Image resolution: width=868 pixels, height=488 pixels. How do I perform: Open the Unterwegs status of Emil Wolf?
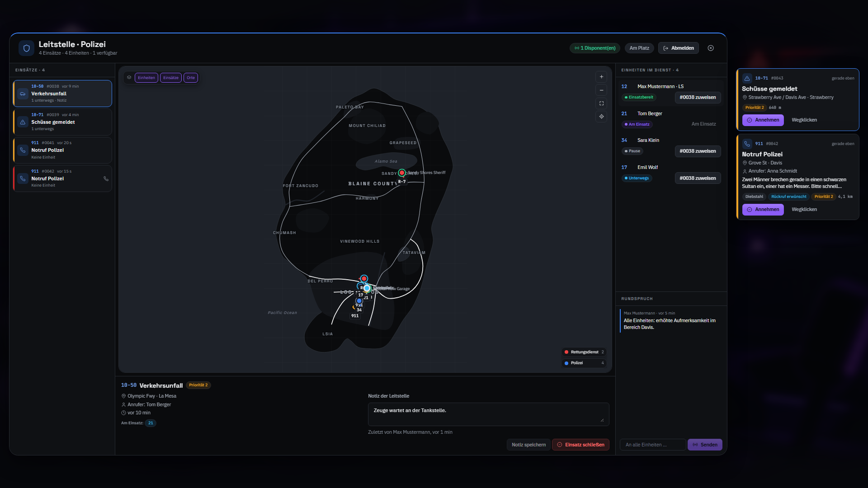[x=637, y=178]
